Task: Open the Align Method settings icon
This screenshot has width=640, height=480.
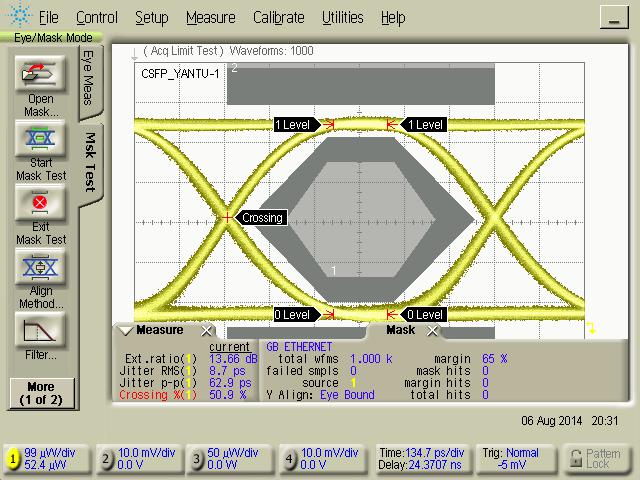Action: [x=40, y=267]
